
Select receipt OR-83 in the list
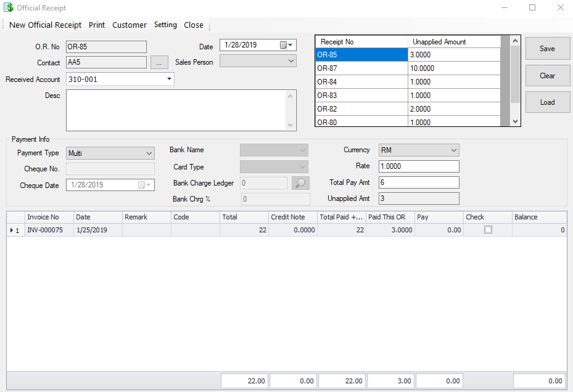coord(361,96)
